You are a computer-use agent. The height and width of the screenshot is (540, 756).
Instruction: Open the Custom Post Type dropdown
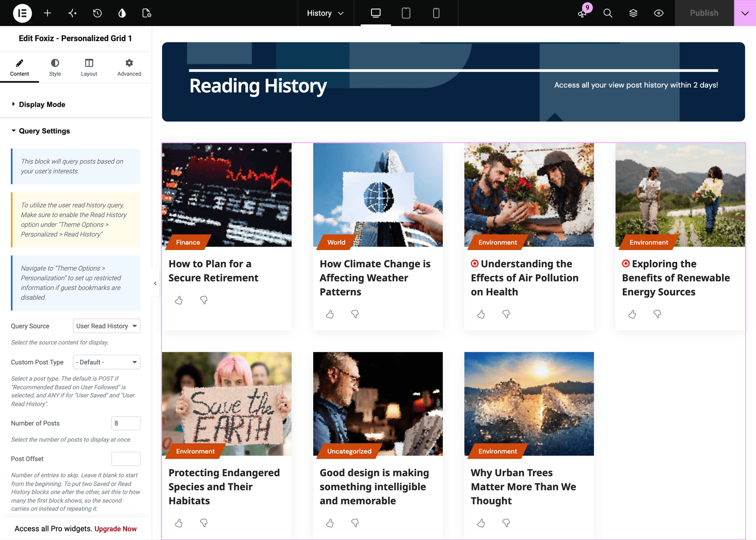(x=107, y=362)
